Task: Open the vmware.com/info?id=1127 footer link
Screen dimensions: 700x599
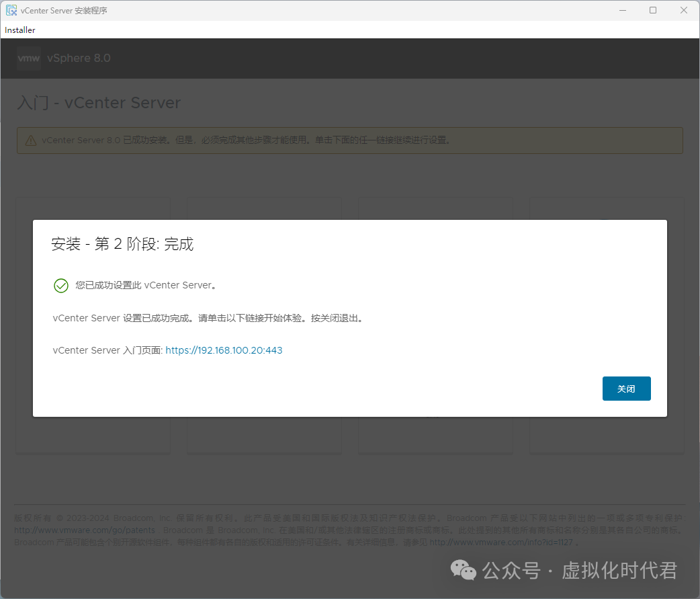Action: coord(501,543)
